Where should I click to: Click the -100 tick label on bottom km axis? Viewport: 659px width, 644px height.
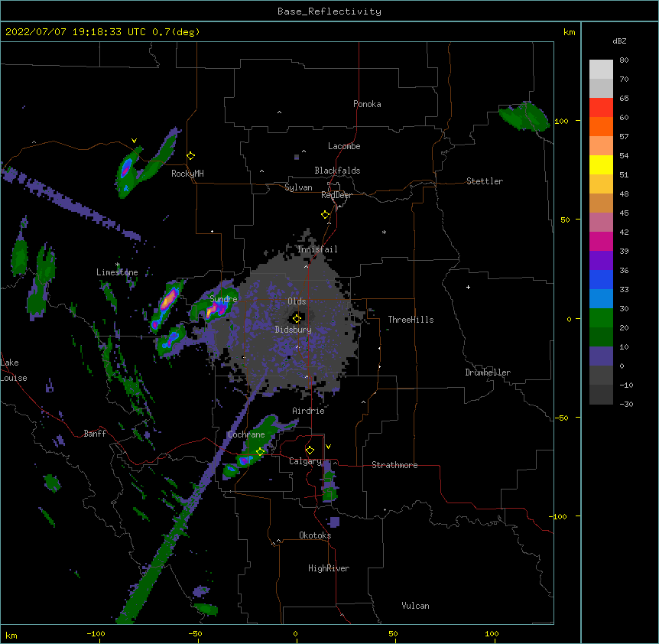pyautogui.click(x=96, y=633)
